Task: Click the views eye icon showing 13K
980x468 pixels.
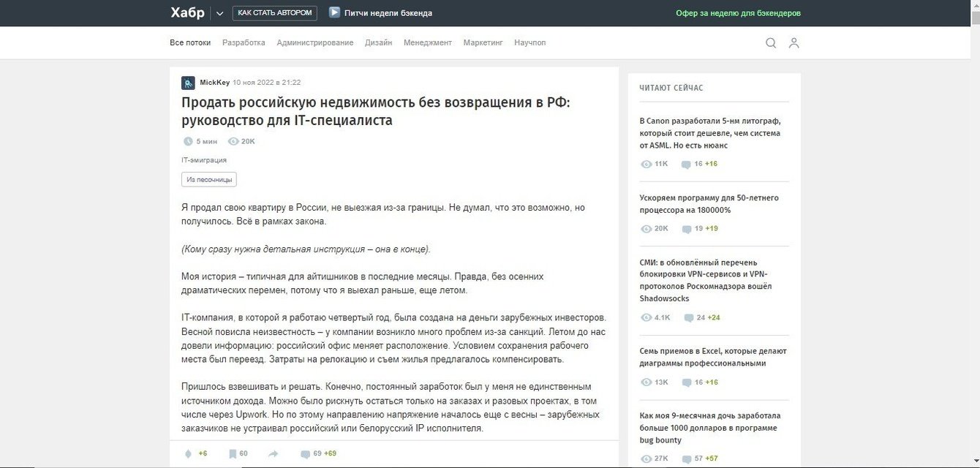Action: click(646, 382)
